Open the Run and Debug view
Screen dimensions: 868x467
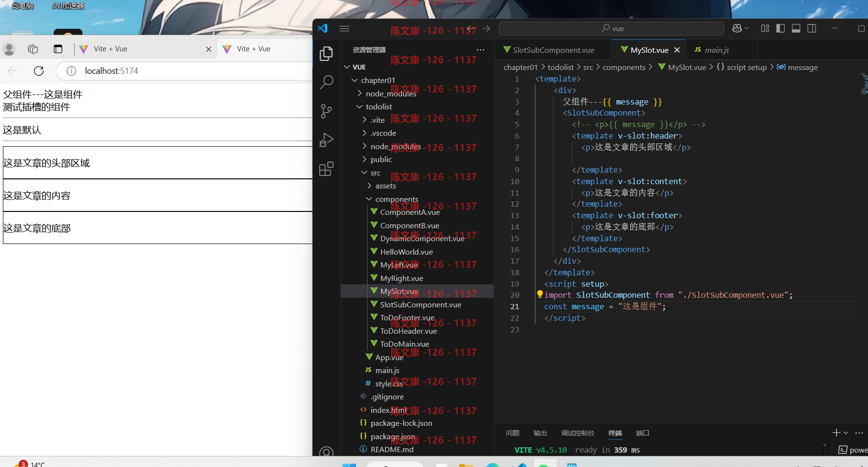point(326,140)
